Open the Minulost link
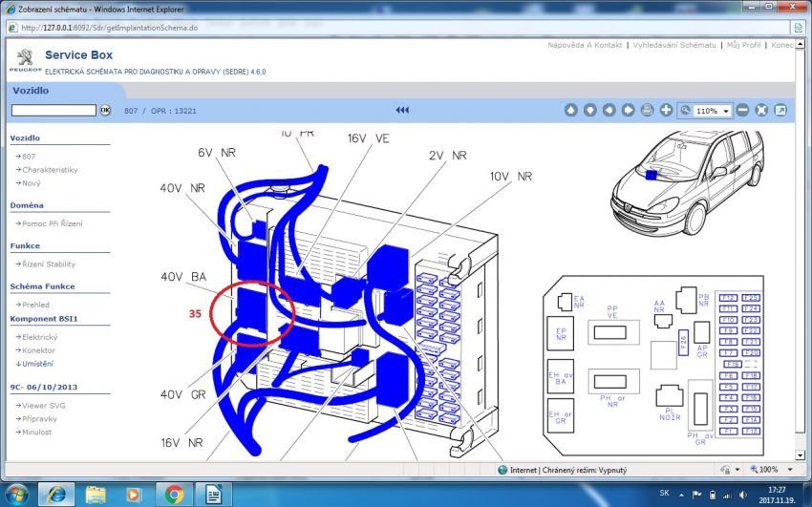Image resolution: width=812 pixels, height=507 pixels. [36, 432]
